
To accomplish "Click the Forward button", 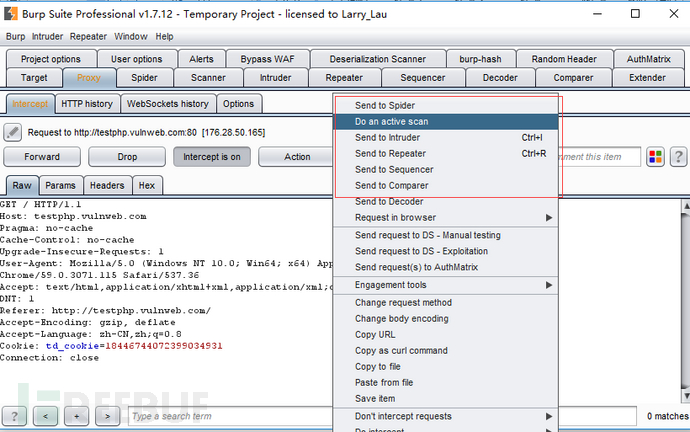I will (42, 157).
